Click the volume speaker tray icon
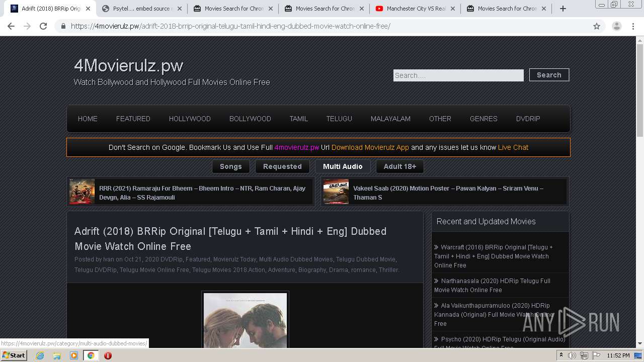 tap(572, 355)
